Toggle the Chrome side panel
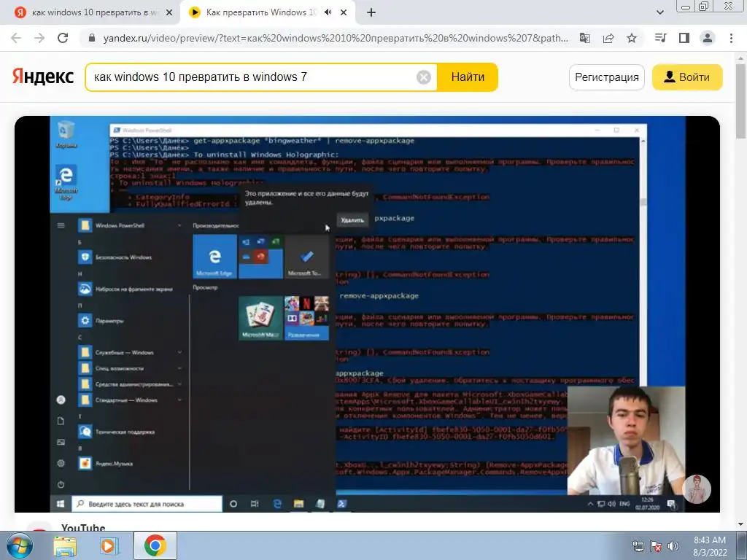 pos(684,38)
